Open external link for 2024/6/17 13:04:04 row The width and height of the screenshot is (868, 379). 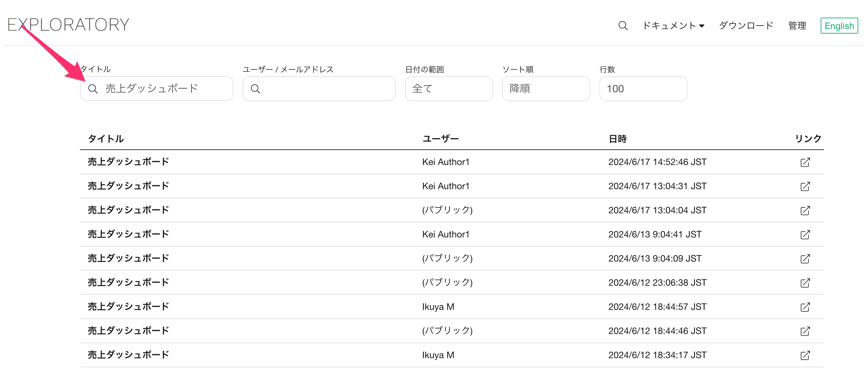point(805,211)
